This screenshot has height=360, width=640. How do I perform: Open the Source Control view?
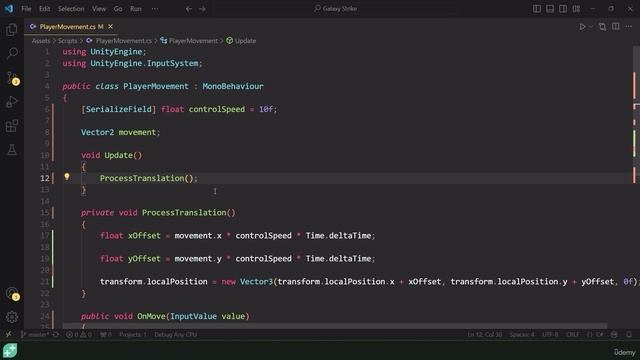coord(12,78)
